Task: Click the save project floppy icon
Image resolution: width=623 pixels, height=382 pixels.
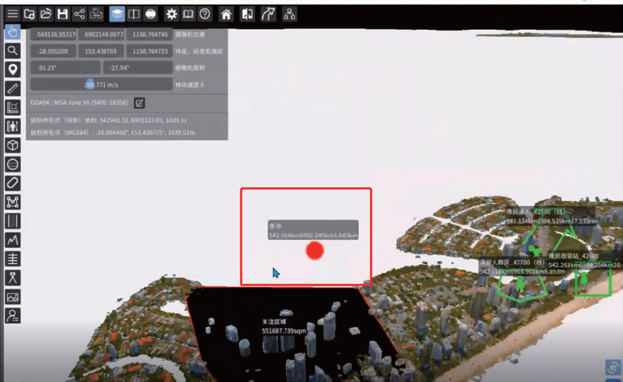Action: click(62, 14)
